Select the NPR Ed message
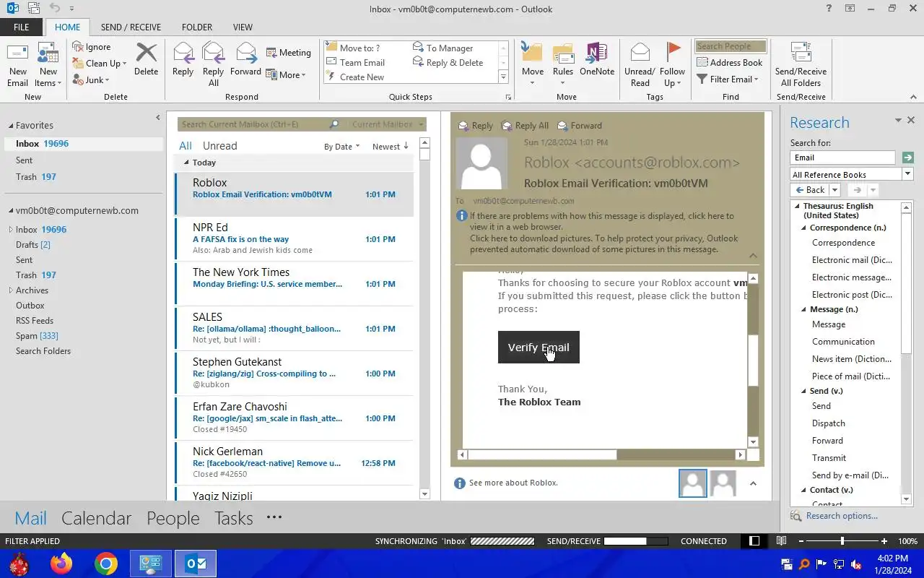The image size is (924, 578). click(x=295, y=238)
